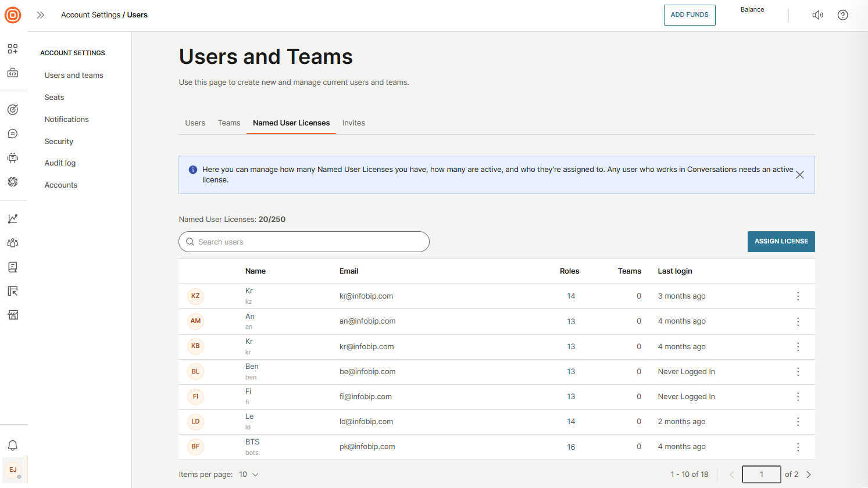868x488 pixels.
Task: Click the KZ avatar
Action: [195, 296]
